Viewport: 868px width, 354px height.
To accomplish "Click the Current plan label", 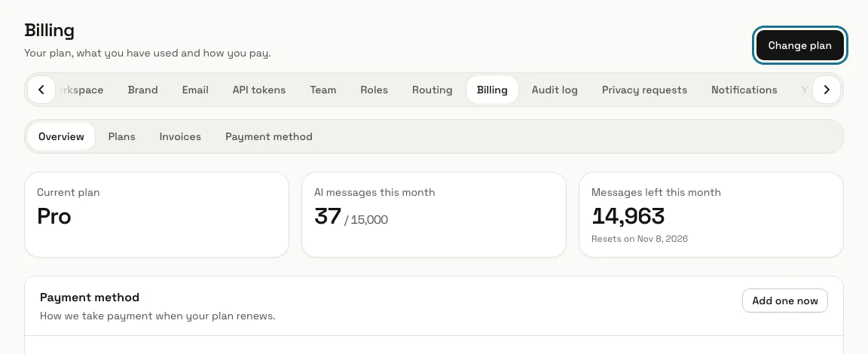I will pos(68,193).
